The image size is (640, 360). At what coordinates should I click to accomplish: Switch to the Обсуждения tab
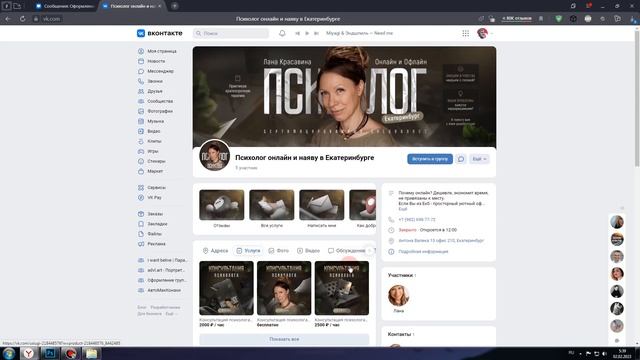coord(346,251)
